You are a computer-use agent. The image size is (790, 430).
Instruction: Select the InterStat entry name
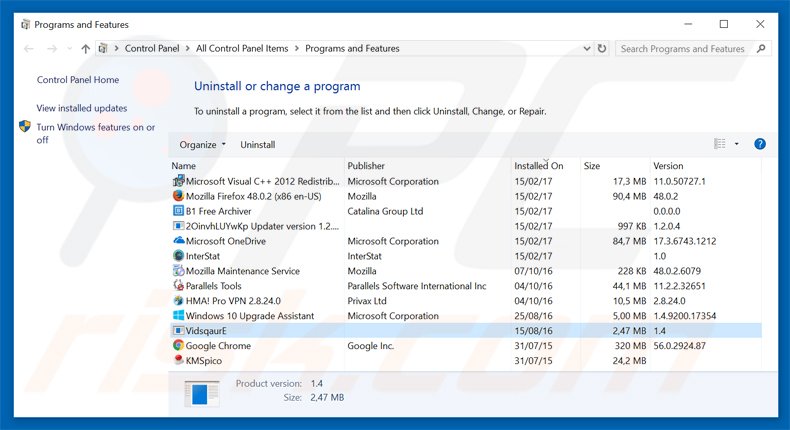(x=203, y=256)
